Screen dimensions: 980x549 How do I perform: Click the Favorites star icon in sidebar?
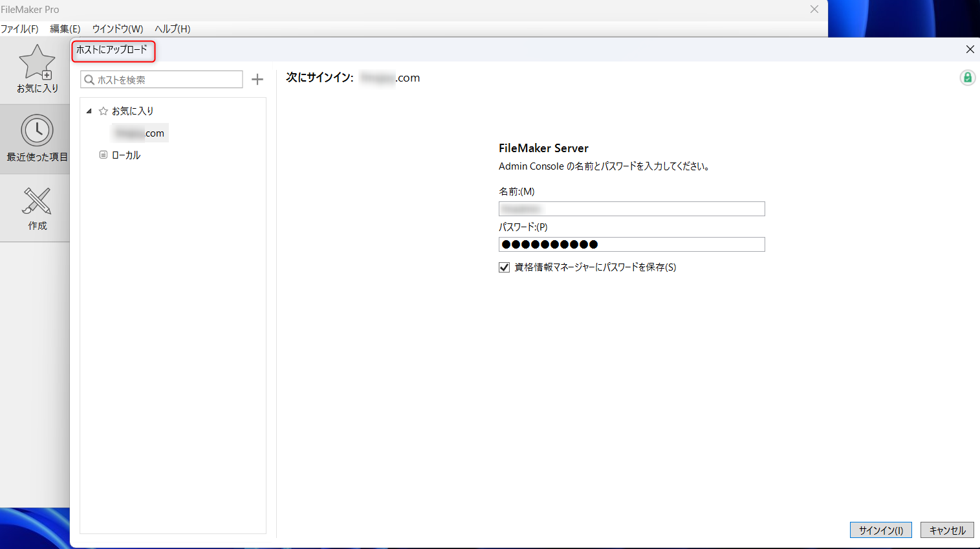[x=37, y=62]
